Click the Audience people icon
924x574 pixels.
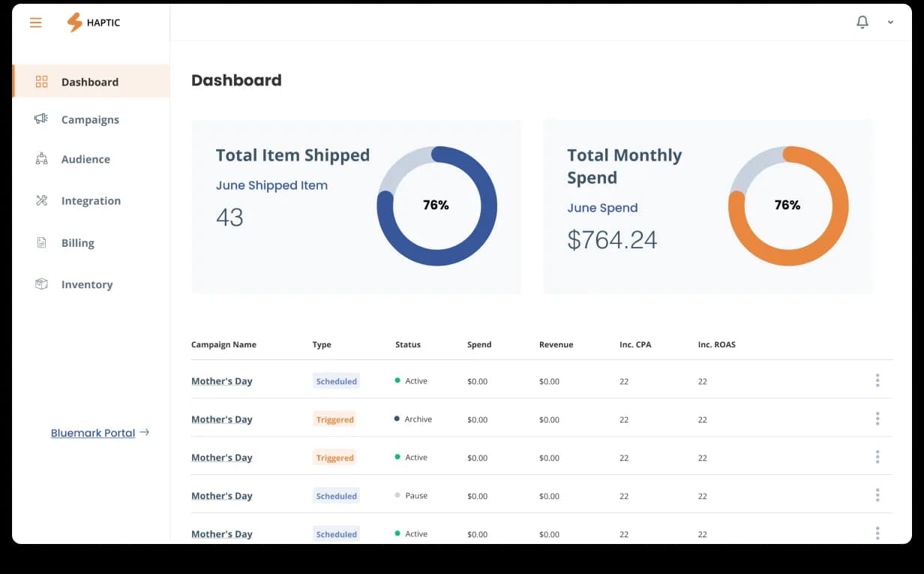[x=41, y=159]
